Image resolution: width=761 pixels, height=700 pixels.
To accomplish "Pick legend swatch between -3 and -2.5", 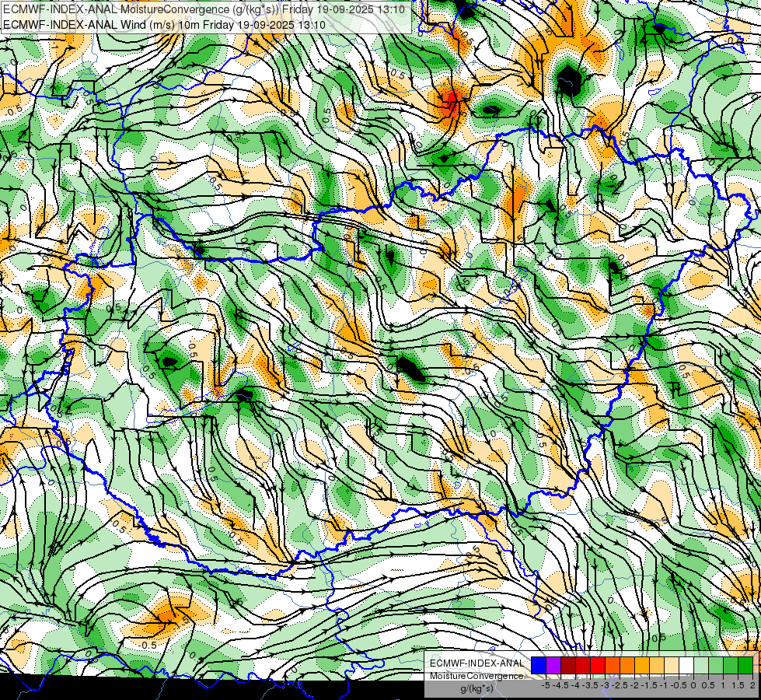I will click(x=613, y=665).
